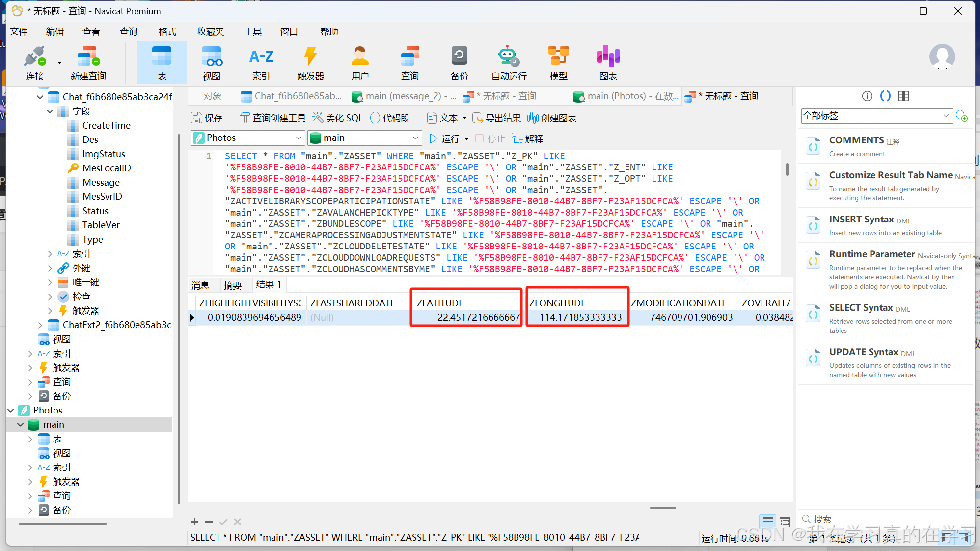Switch to the 摘要 result tab
The height and width of the screenshot is (551, 980).
(x=232, y=285)
